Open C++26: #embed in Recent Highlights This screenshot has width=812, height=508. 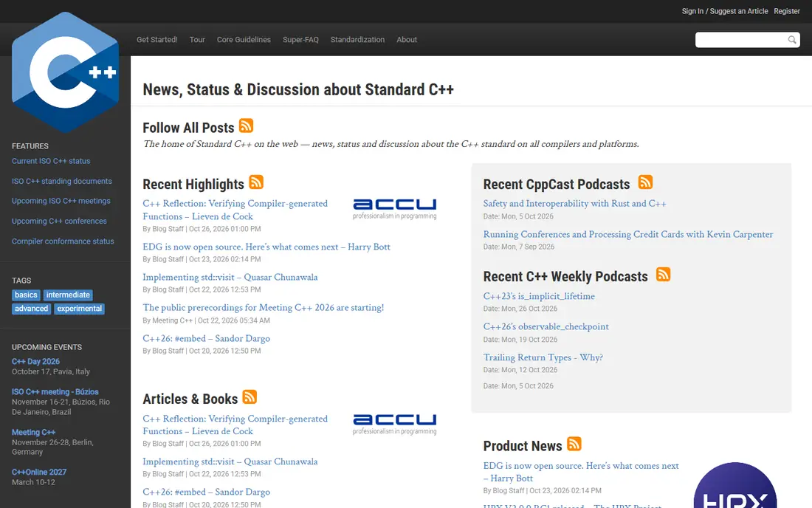coord(207,338)
